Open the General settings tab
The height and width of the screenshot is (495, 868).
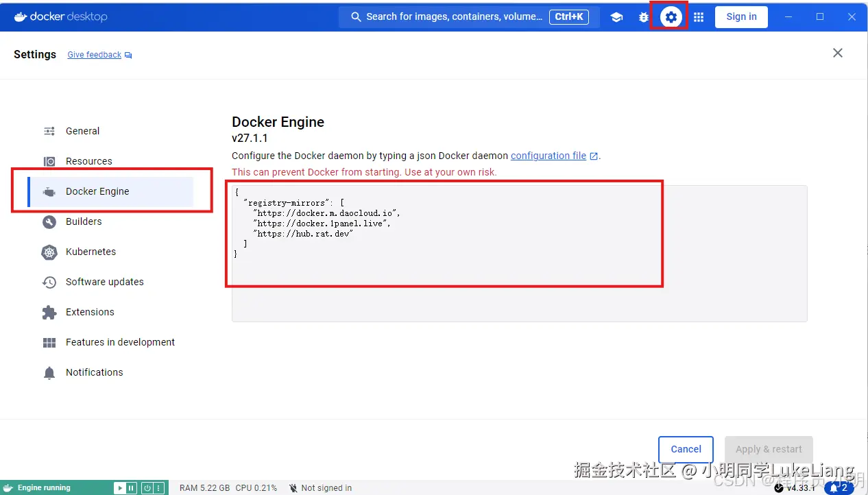coord(110,131)
